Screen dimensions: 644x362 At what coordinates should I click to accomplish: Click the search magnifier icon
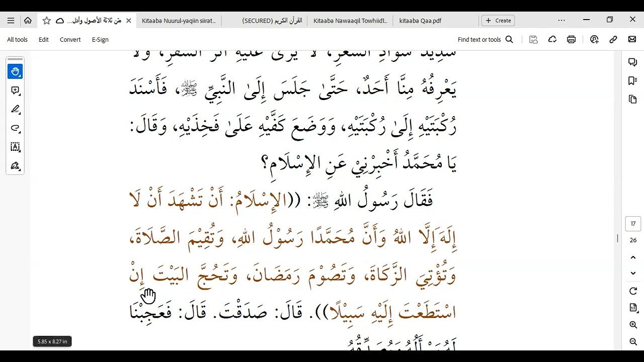click(509, 40)
